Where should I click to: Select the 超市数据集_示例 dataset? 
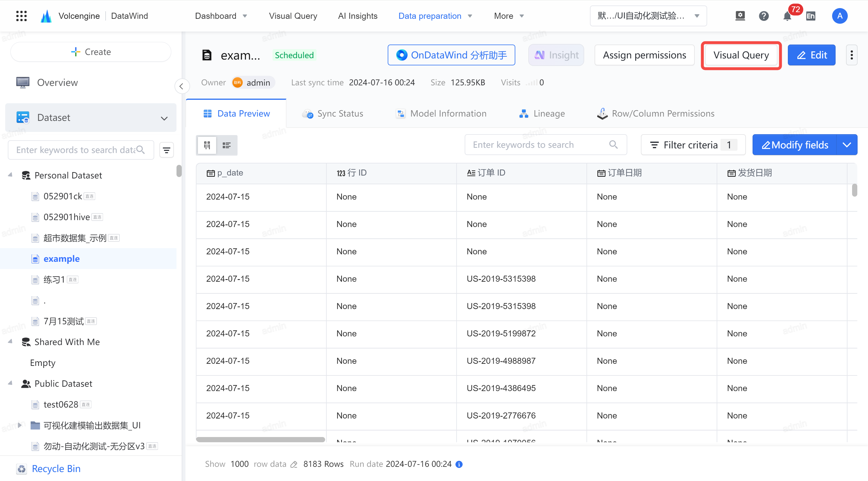point(75,238)
